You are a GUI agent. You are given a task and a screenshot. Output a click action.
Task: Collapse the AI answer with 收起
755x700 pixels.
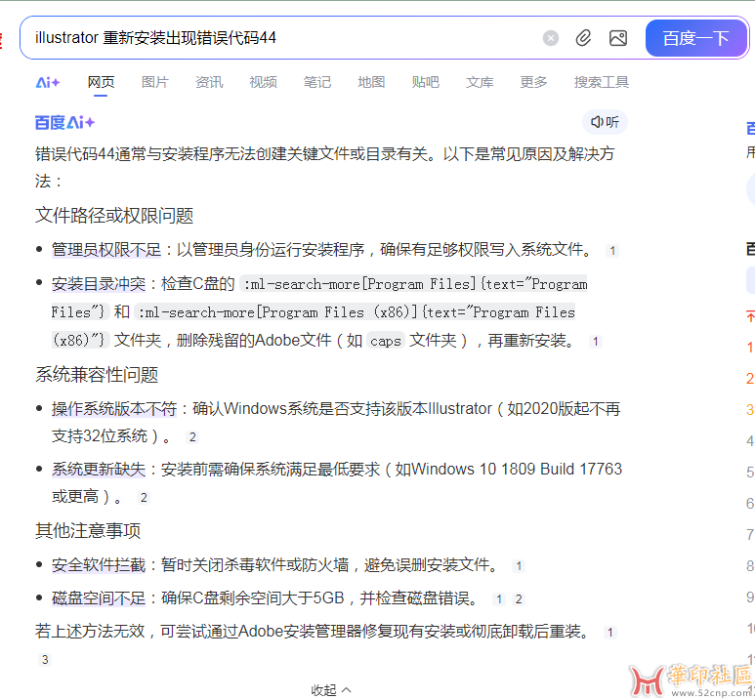click(331, 689)
